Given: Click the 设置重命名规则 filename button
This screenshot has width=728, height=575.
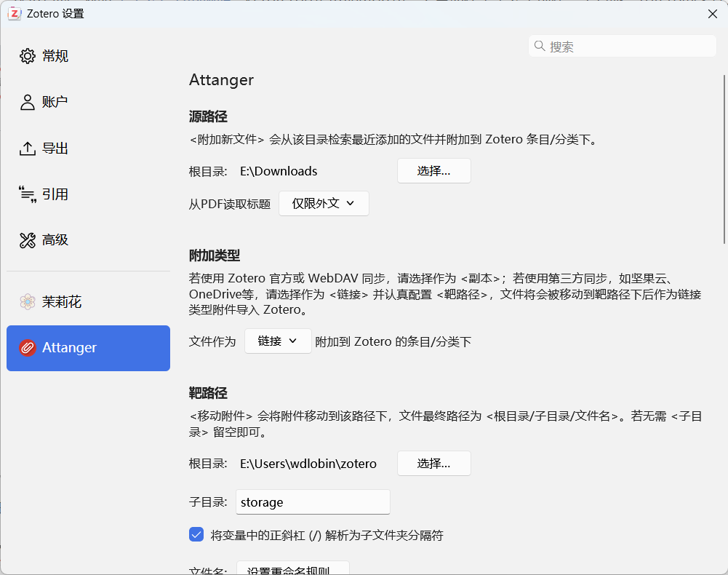Looking at the screenshot, I should point(293,568).
